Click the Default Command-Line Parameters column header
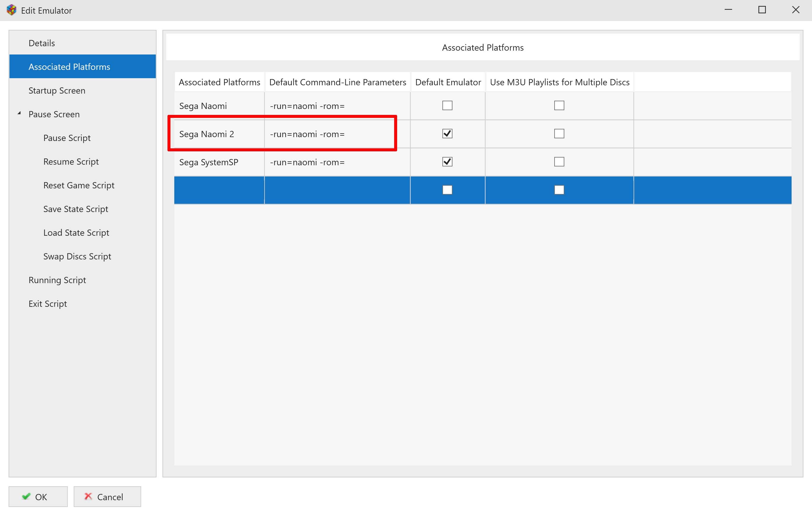This screenshot has height=515, width=812. point(338,82)
